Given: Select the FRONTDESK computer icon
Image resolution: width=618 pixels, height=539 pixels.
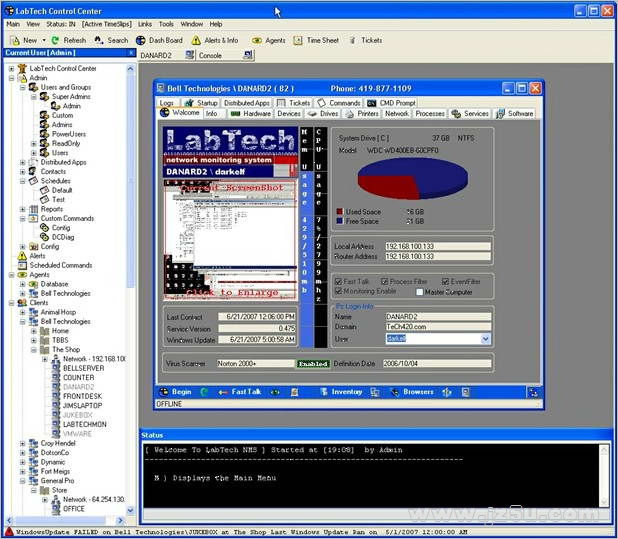Looking at the screenshot, I should (x=56, y=396).
